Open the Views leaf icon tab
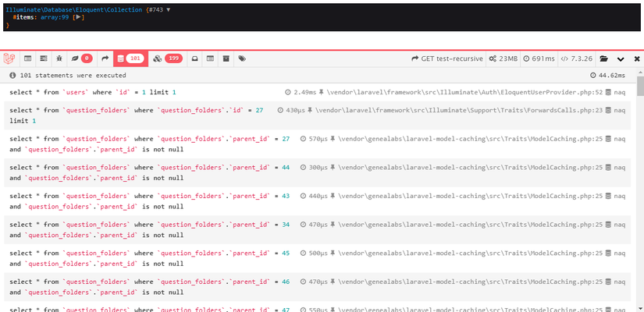The height and width of the screenshot is (312, 644). 82,58
